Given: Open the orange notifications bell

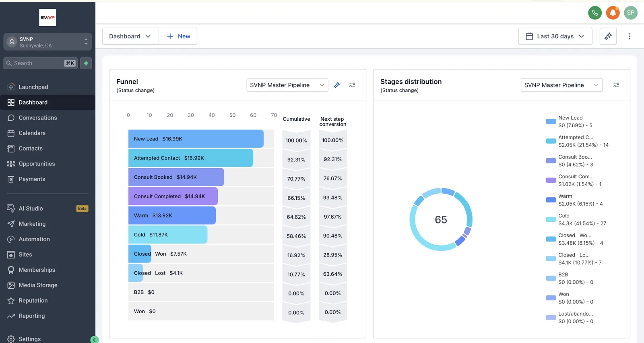Looking at the screenshot, I should (613, 13).
